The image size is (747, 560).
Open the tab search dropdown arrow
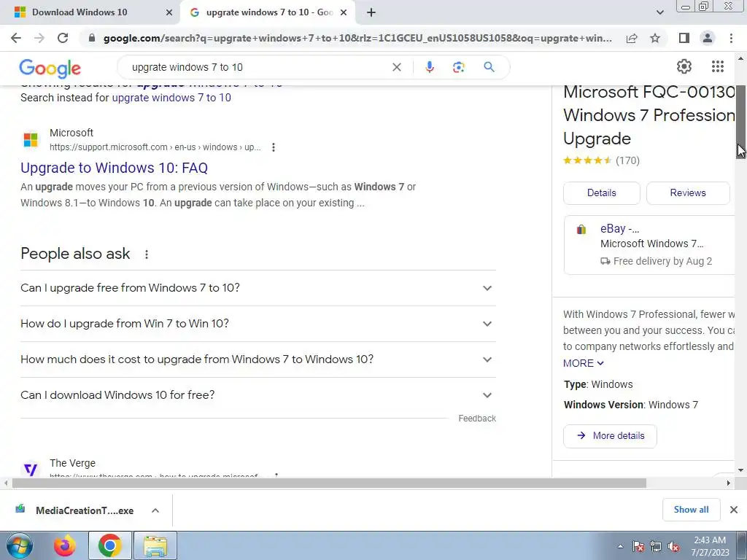pos(659,12)
